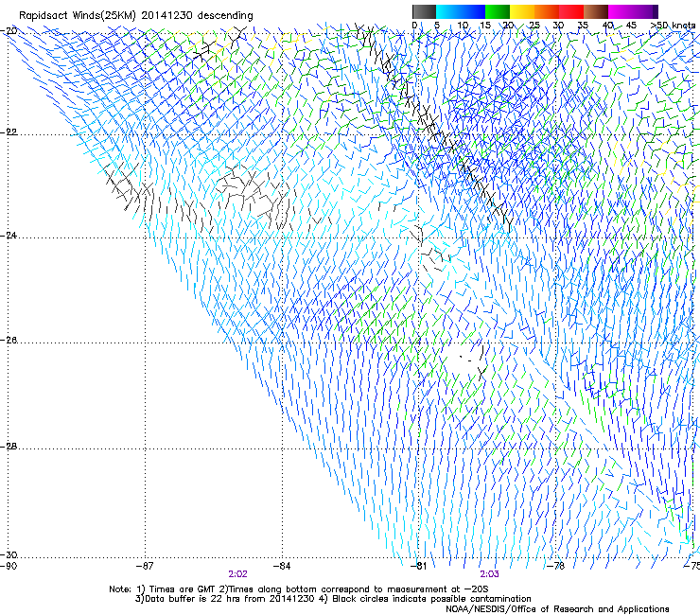The width and height of the screenshot is (700, 615).
Task: Click the orange 25-30 knots legend swatch
Action: point(547,11)
